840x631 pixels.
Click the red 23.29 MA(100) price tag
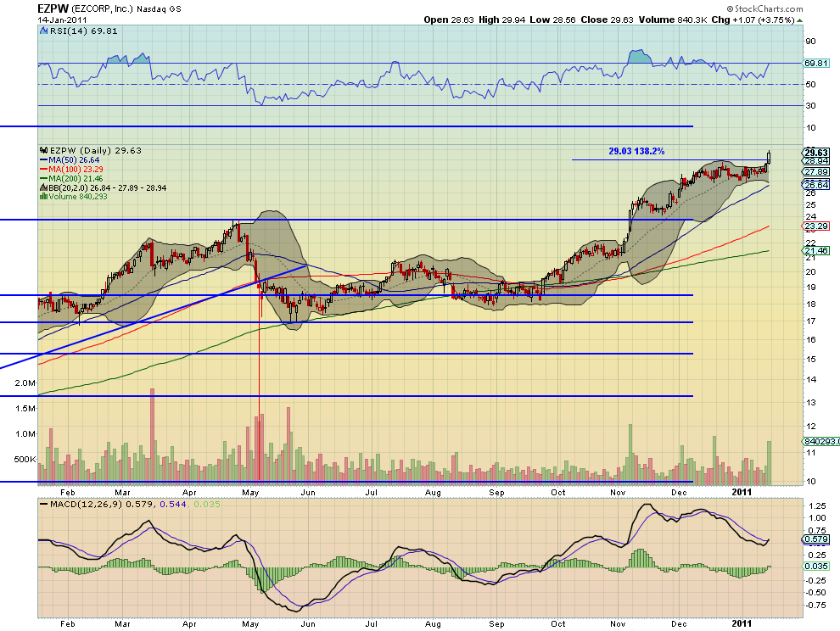pyautogui.click(x=816, y=226)
